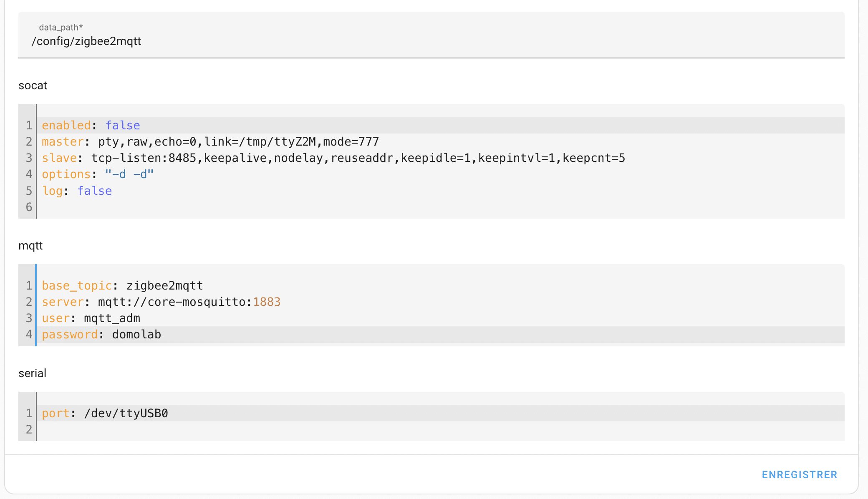
Task: Click the mqtt user mqtt_adm line
Action: click(441, 318)
